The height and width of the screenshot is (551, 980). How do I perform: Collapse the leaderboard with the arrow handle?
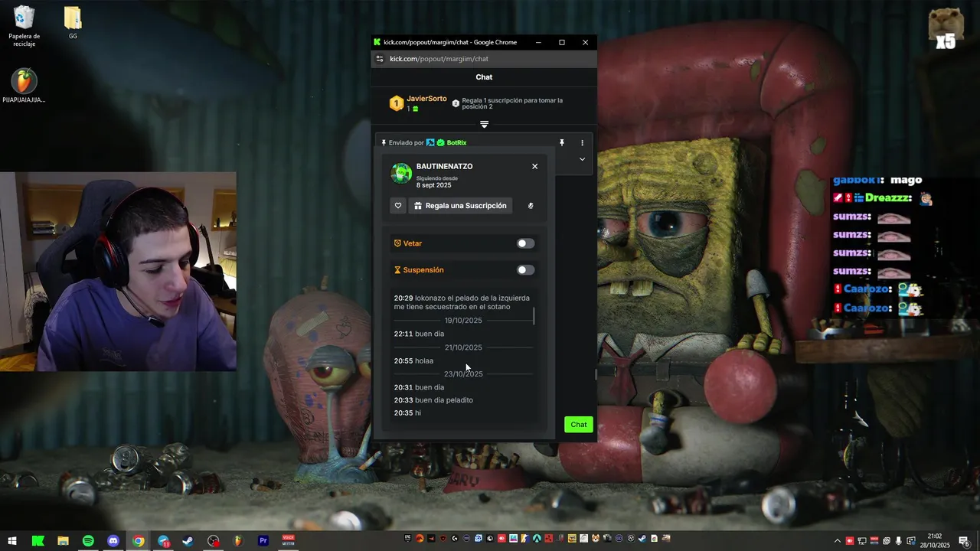484,124
